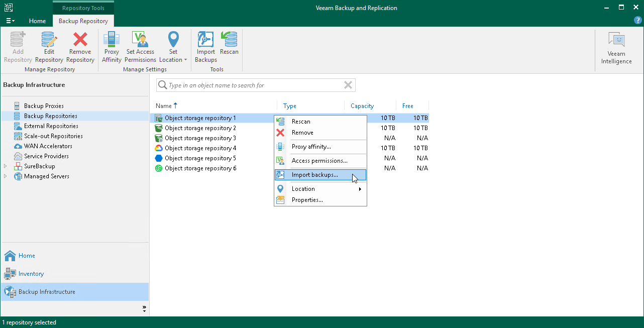Image resolution: width=644 pixels, height=328 pixels.
Task: Expand the Location submenu arrow
Action: [360, 189]
